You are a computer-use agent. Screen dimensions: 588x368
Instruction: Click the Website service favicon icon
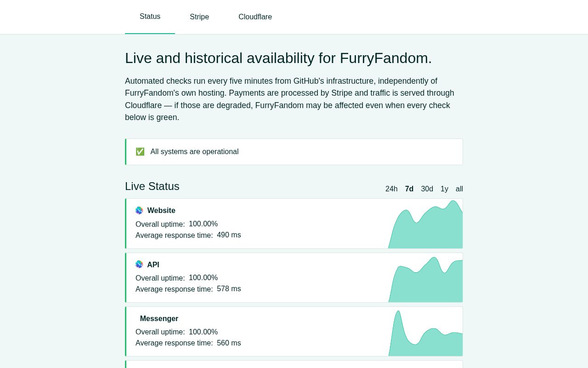pyautogui.click(x=139, y=210)
